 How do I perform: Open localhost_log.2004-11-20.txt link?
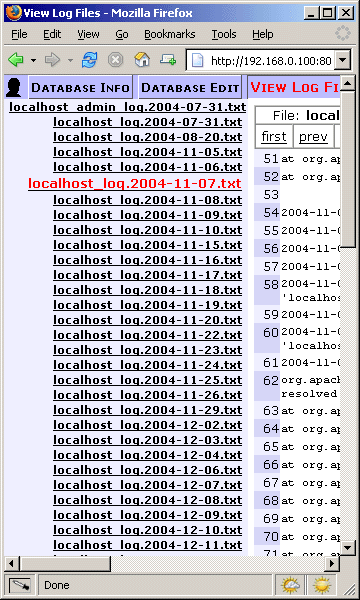pyautogui.click(x=148, y=320)
